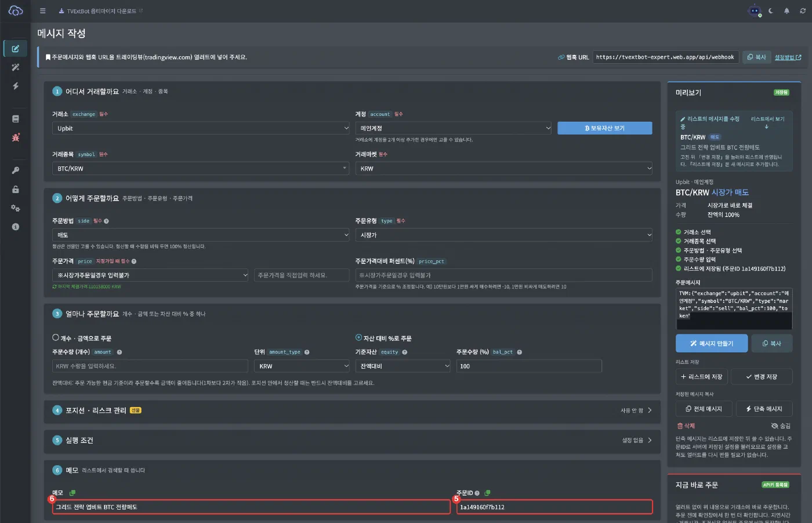Click the 메시지 만들기 button
The width and height of the screenshot is (812, 523).
tap(712, 343)
